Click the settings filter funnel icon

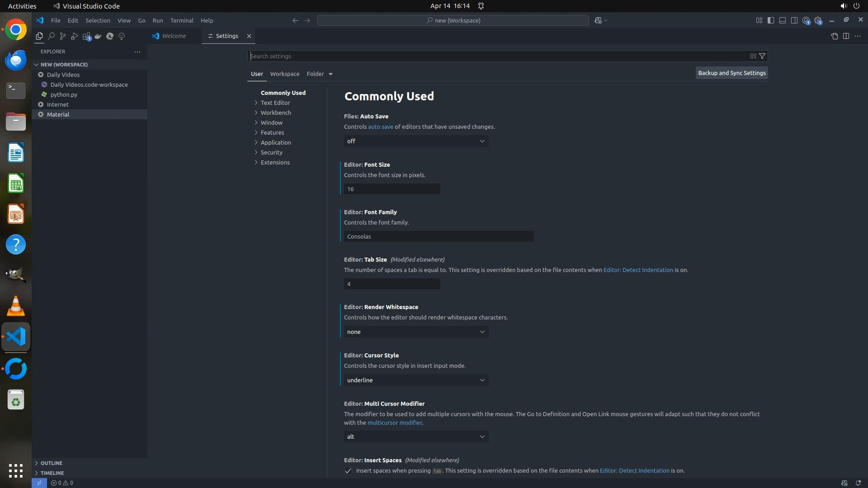tap(762, 56)
